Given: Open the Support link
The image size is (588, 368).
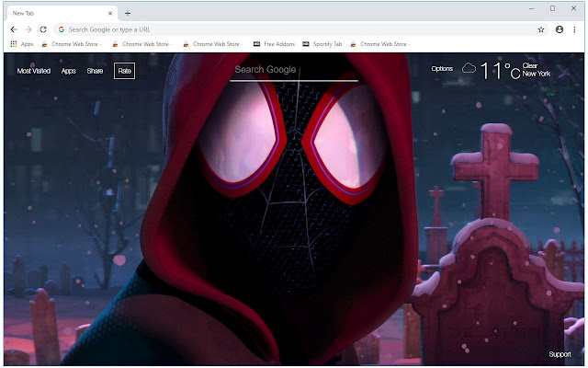Looking at the screenshot, I should click(x=560, y=354).
